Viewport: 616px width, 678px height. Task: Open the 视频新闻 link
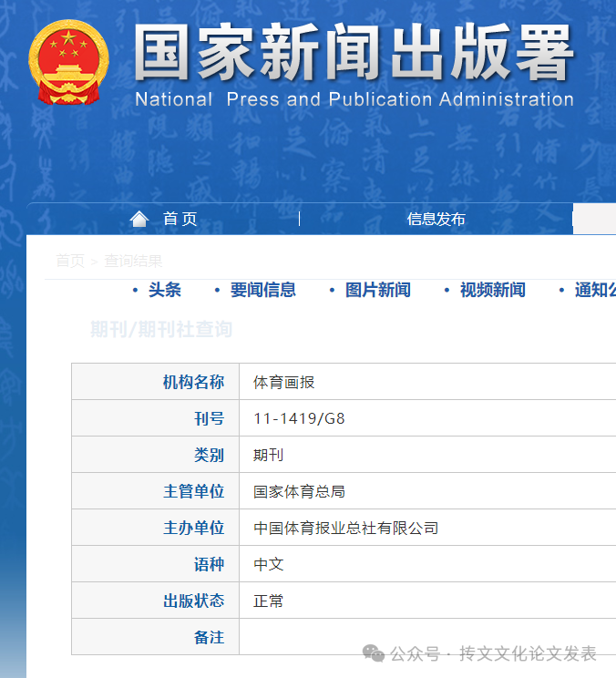click(493, 290)
